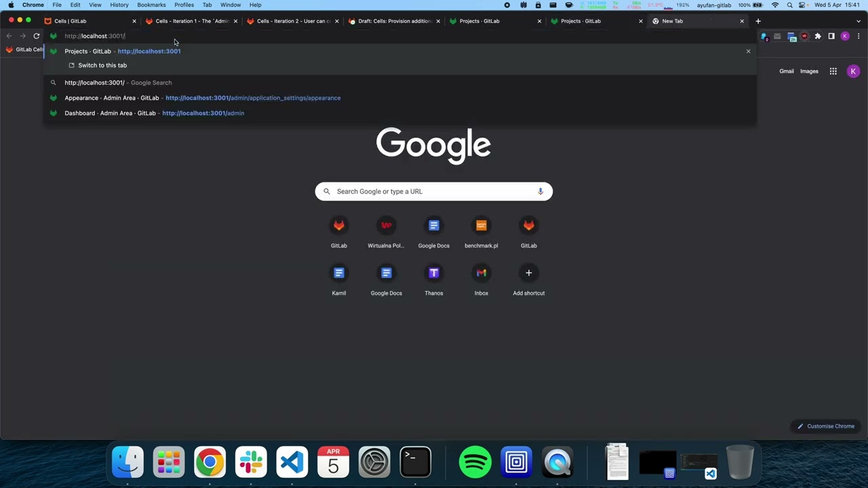Start voice search with the microphone icon
The image size is (868, 488).
pos(540,191)
